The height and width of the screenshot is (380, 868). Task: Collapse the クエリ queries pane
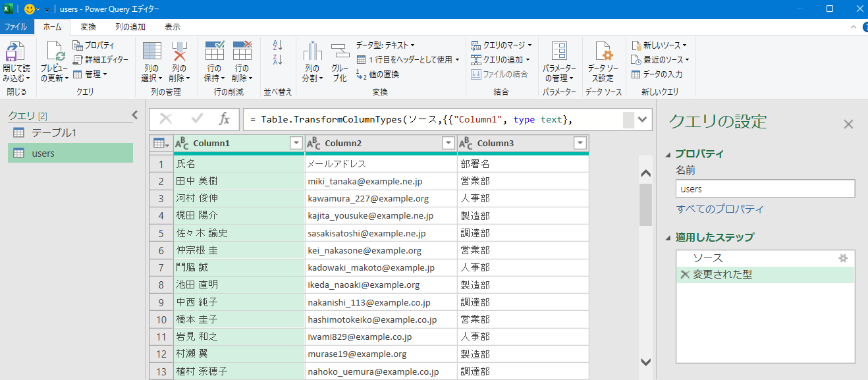tap(135, 115)
